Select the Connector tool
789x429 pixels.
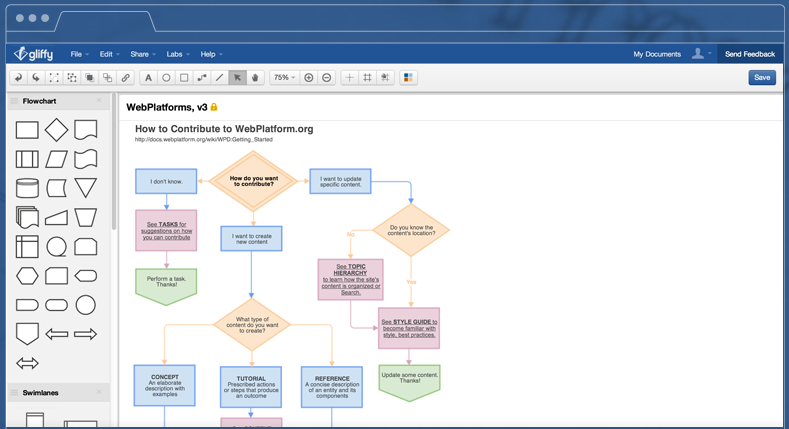202,77
